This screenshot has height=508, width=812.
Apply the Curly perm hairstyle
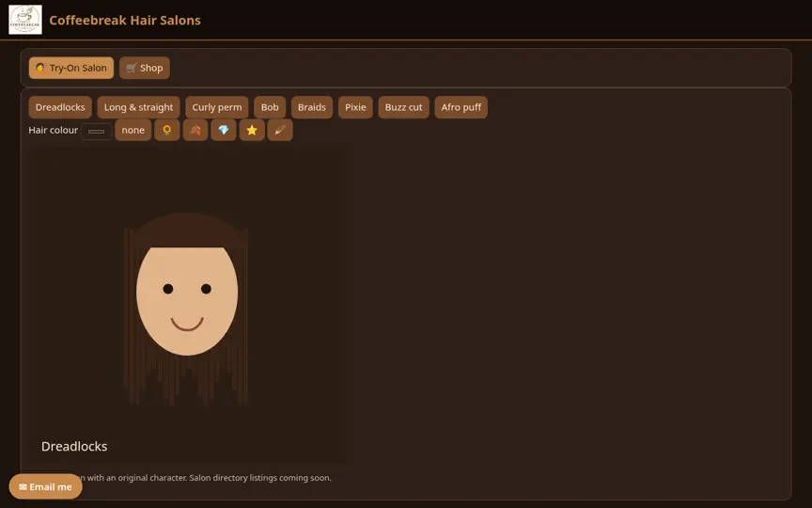point(217,107)
